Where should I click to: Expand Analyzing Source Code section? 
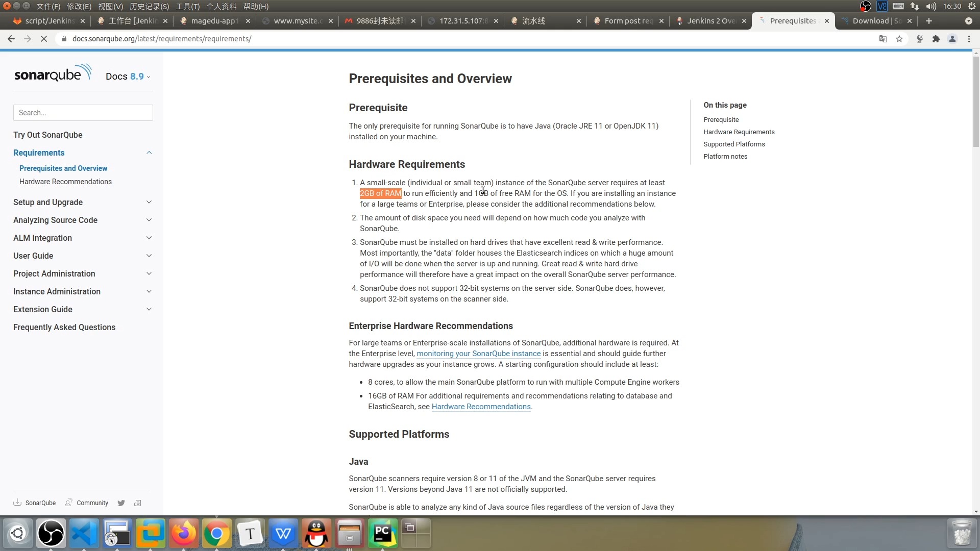point(149,220)
